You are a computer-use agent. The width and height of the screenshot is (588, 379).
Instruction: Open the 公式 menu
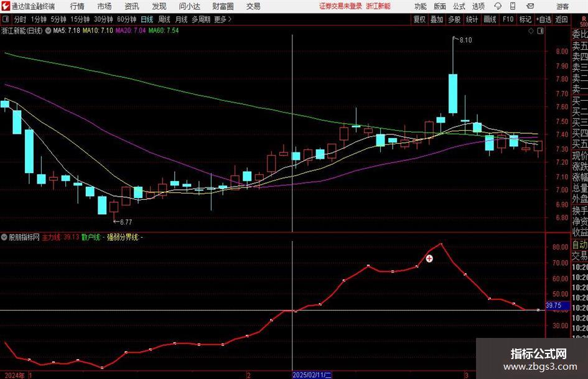(x=459, y=6)
